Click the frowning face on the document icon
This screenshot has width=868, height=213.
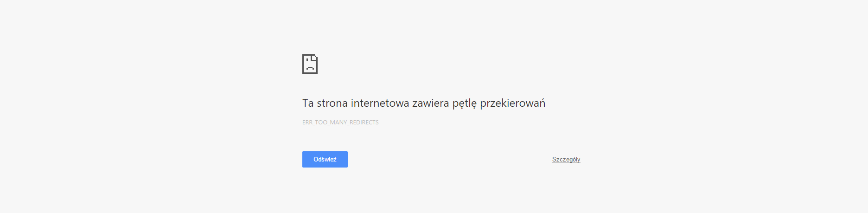click(x=310, y=67)
